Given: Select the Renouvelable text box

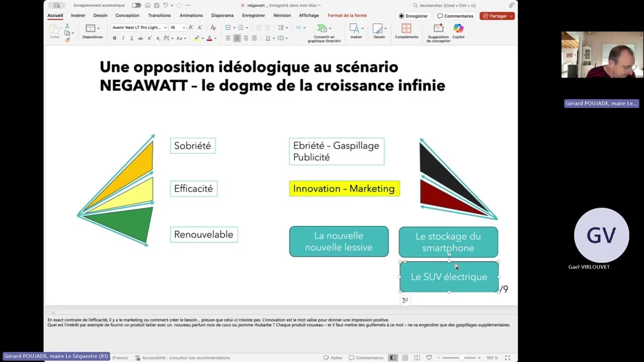Looking at the screenshot, I should pos(204,234).
